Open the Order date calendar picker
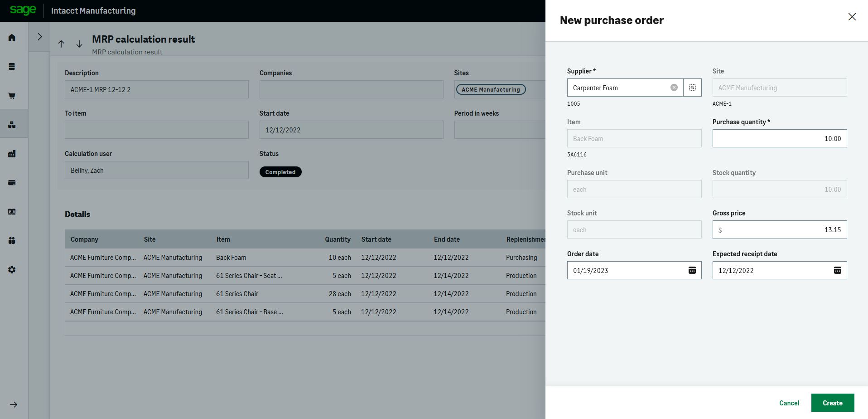 pyautogui.click(x=692, y=270)
